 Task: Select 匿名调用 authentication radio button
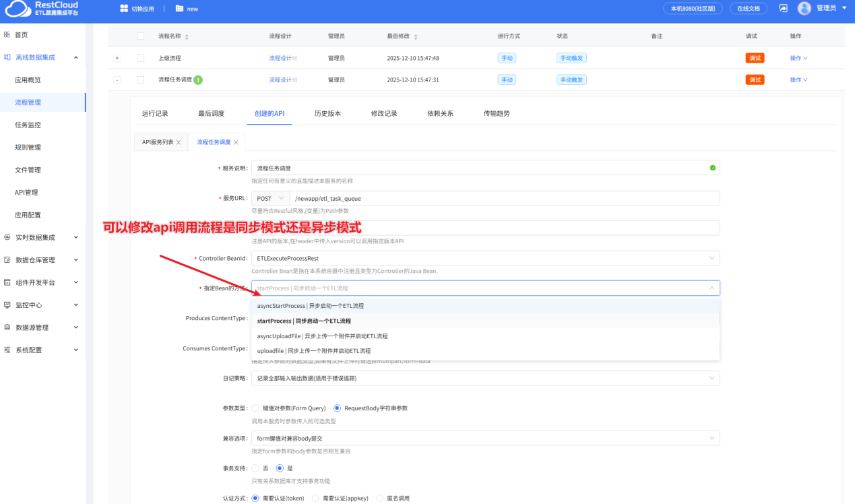pos(380,499)
